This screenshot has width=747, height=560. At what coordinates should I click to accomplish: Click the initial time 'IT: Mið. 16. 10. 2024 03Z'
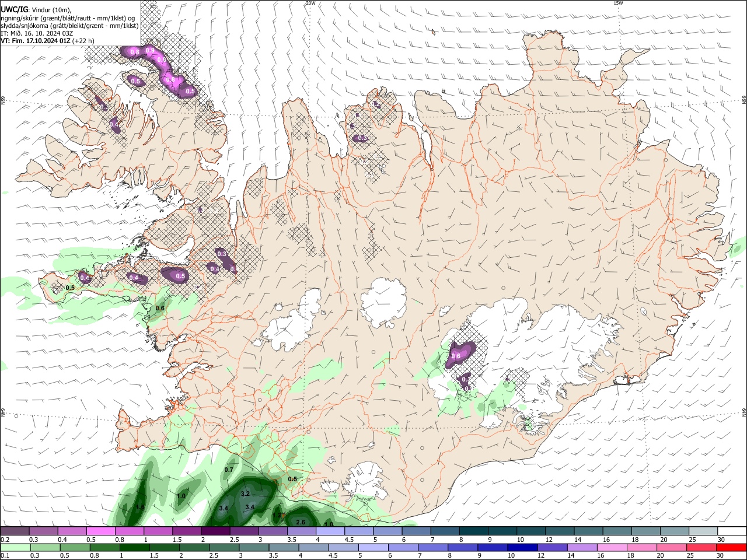point(37,33)
